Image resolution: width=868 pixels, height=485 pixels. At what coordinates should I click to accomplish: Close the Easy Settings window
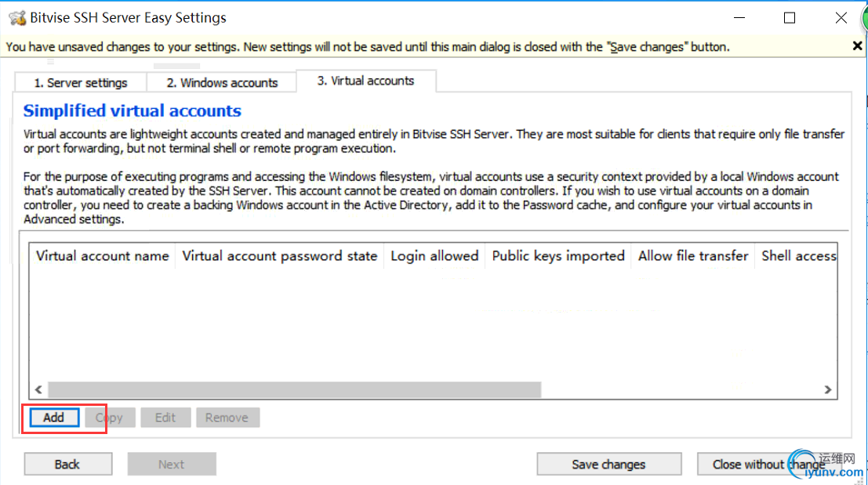tap(841, 18)
